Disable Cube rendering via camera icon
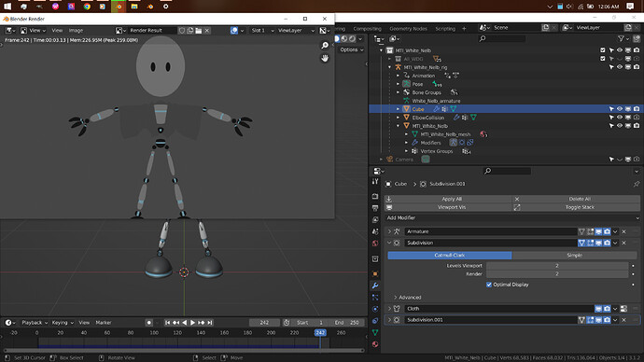The image size is (644, 362). tap(637, 109)
